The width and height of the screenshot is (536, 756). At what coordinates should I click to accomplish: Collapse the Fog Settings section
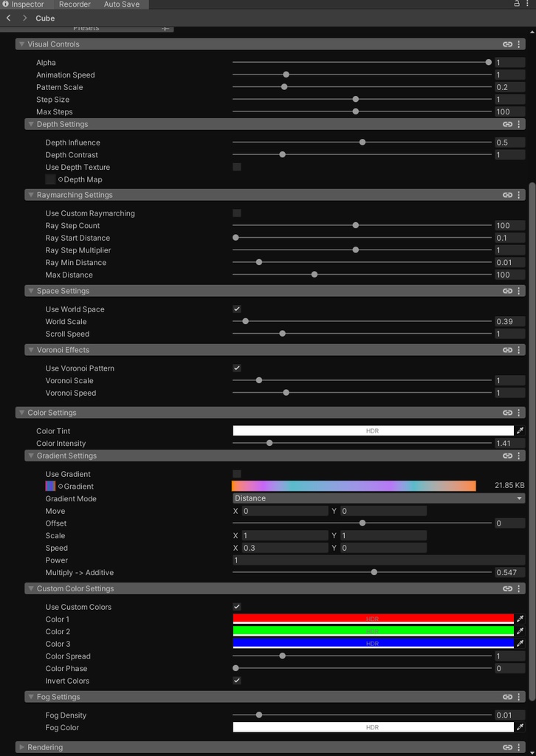pos(31,697)
